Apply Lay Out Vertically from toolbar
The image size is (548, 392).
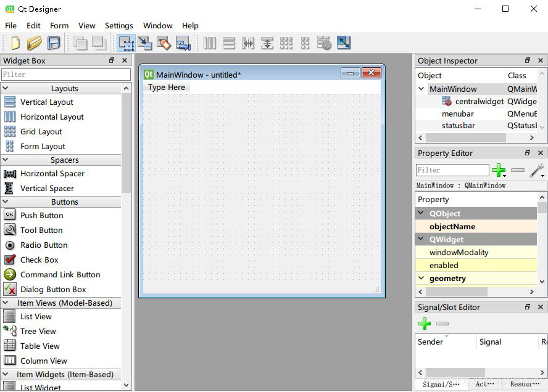[229, 43]
